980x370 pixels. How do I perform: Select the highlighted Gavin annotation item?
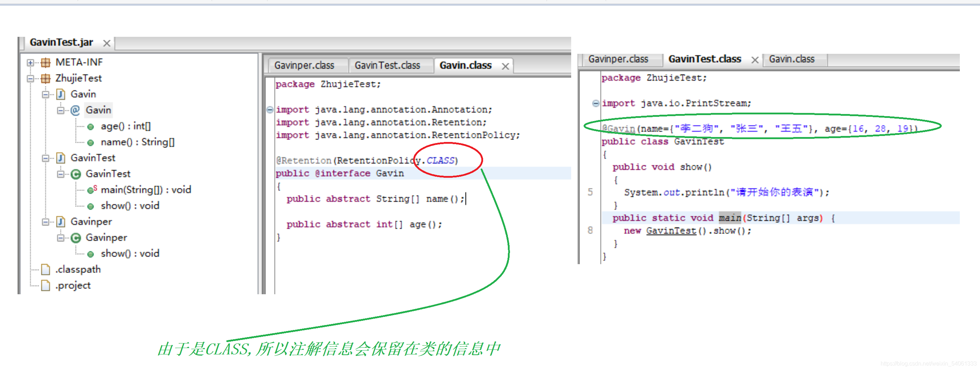click(x=98, y=110)
